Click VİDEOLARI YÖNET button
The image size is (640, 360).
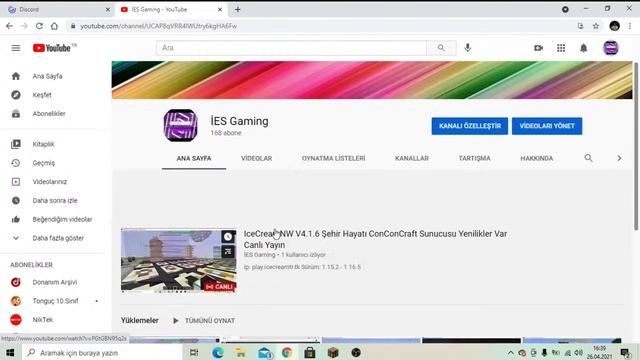547,126
